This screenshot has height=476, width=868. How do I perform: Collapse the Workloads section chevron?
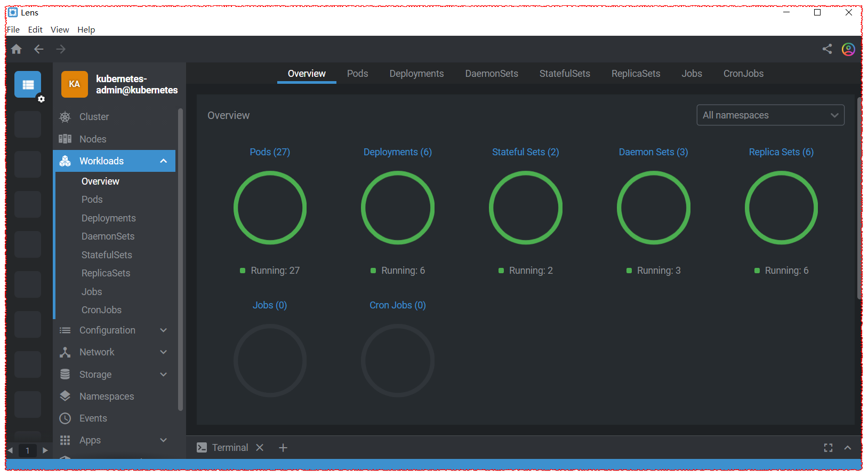click(164, 161)
